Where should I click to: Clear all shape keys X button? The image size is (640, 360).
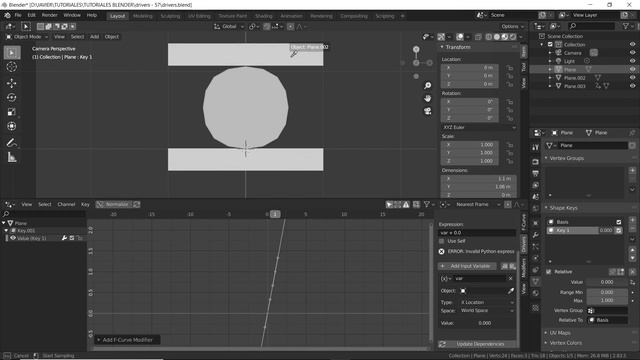(632, 272)
